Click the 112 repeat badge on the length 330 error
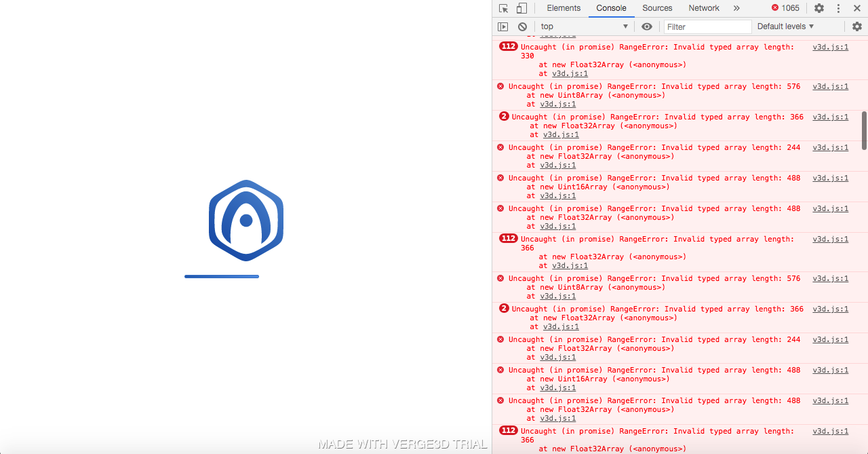 [x=508, y=47]
